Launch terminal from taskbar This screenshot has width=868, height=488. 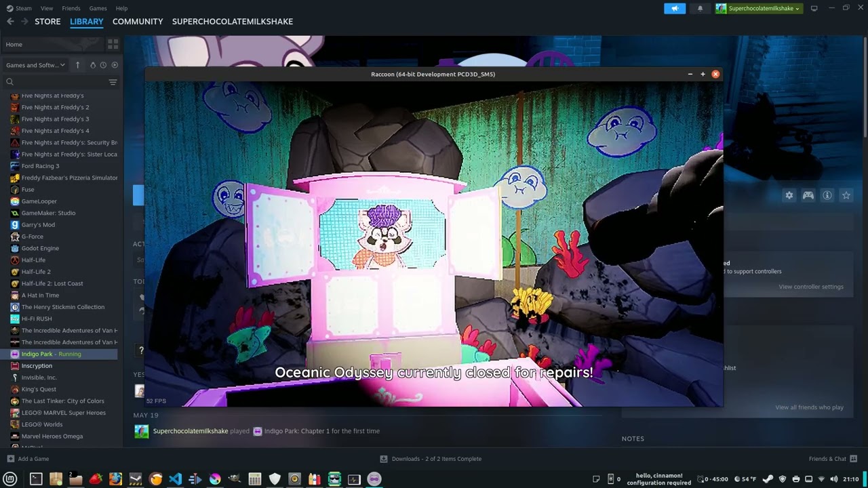(36, 479)
